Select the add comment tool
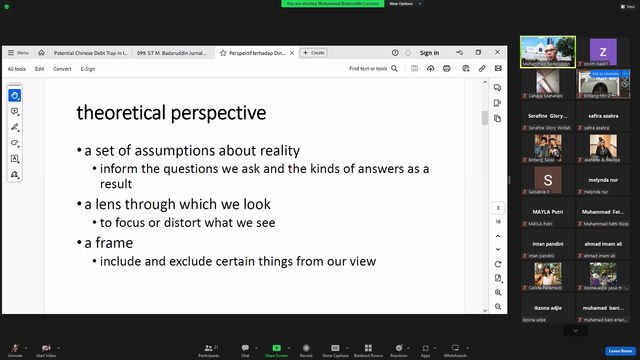Image resolution: width=640 pixels, height=360 pixels. [x=15, y=111]
